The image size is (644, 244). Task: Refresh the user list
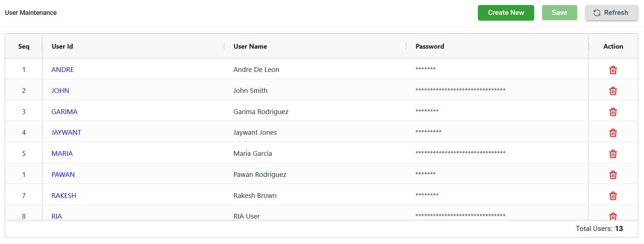(x=611, y=13)
